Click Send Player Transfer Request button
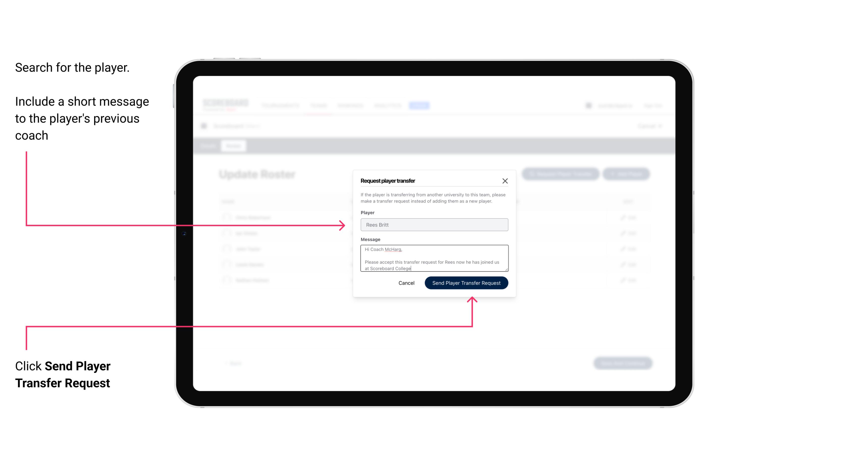868x467 pixels. (466, 282)
